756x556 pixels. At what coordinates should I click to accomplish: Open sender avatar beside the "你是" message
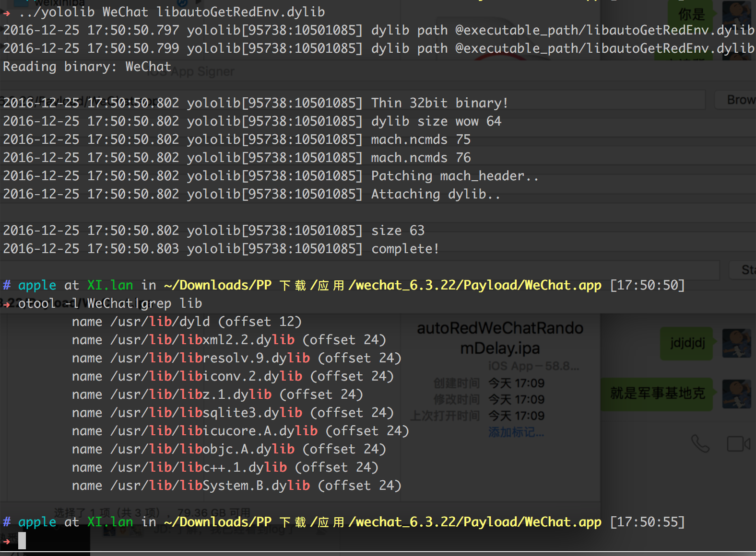[x=736, y=13]
